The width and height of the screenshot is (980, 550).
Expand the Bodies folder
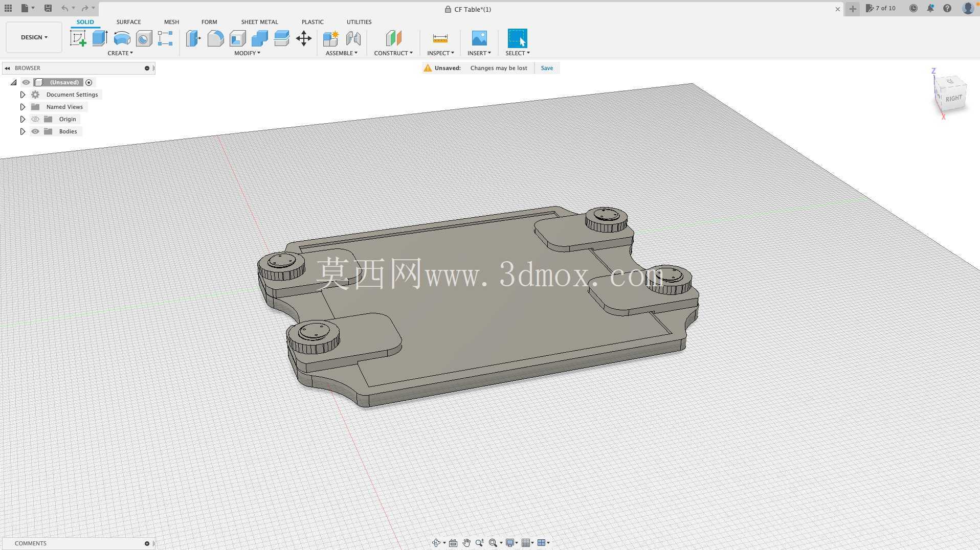pyautogui.click(x=23, y=131)
